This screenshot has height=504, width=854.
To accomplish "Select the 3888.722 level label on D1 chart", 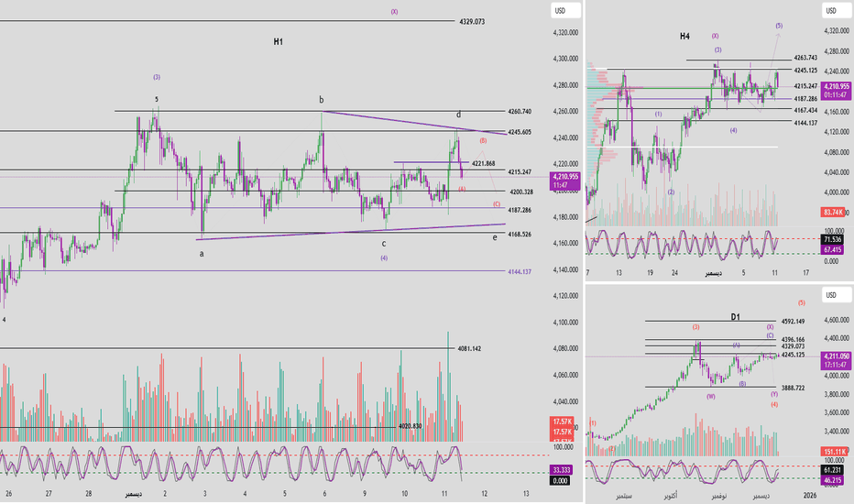I will pyautogui.click(x=793, y=388).
